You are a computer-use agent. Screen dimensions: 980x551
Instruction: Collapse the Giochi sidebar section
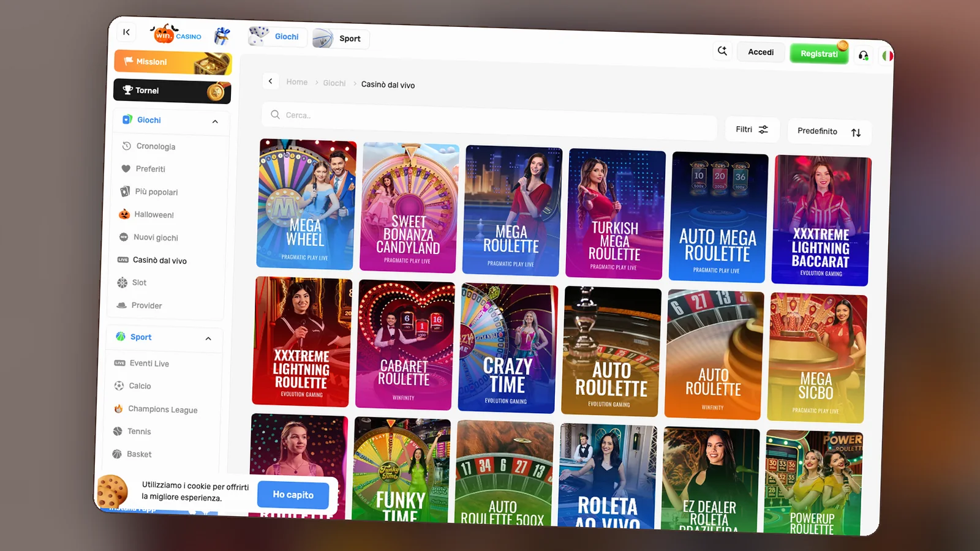215,122
